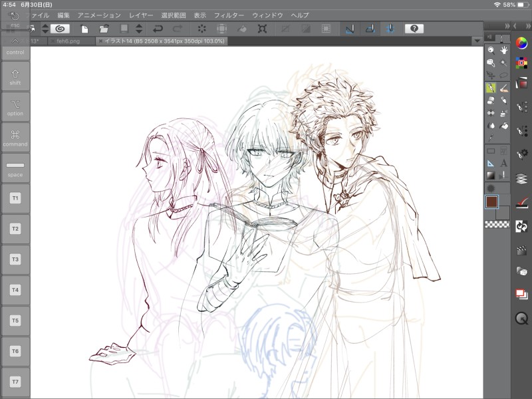Open the フィルター menu
The width and height of the screenshot is (532, 399).
tap(229, 15)
